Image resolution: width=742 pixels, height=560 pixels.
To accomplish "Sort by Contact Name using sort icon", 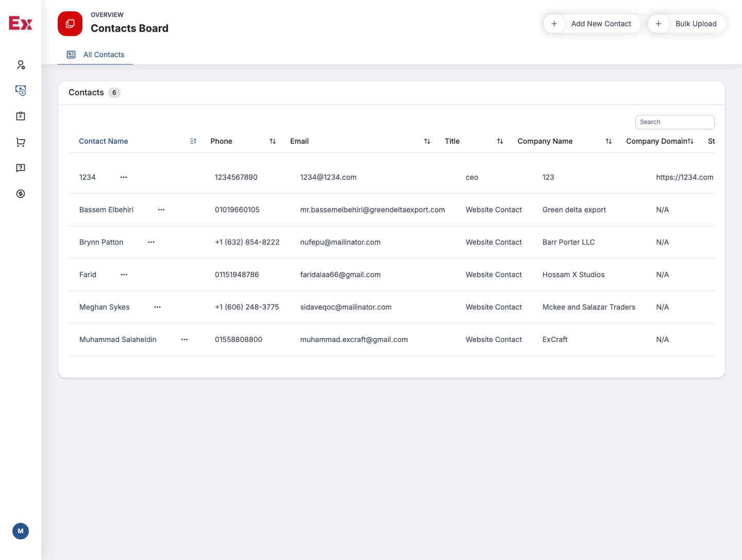I will point(193,141).
